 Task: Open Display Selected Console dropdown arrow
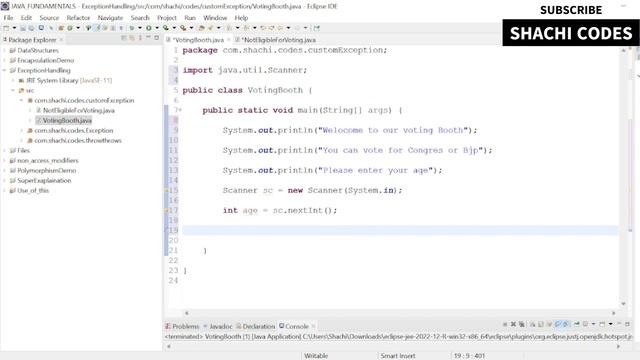(x=593, y=324)
